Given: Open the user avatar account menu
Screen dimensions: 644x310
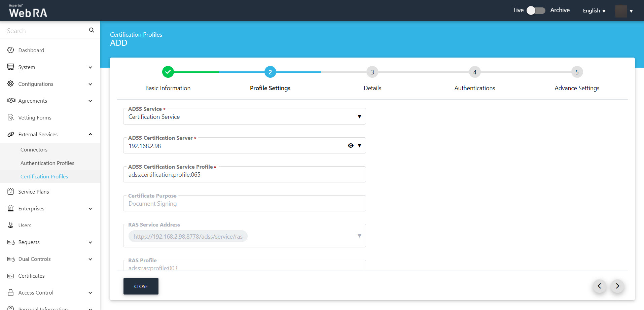Looking at the screenshot, I should [x=624, y=11].
